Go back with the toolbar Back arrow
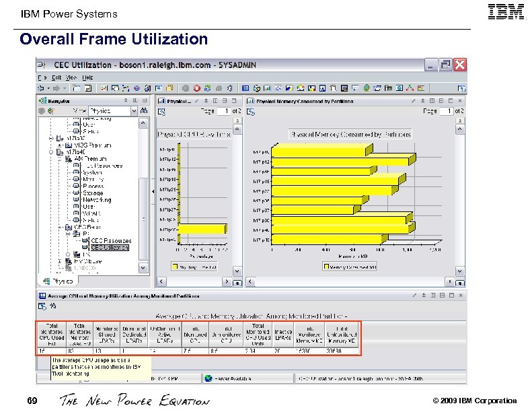 click(41, 88)
